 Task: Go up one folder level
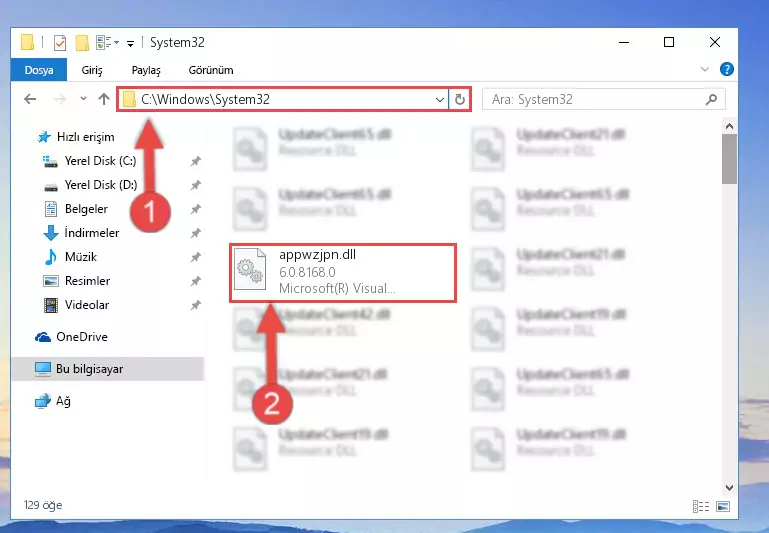pyautogui.click(x=103, y=100)
